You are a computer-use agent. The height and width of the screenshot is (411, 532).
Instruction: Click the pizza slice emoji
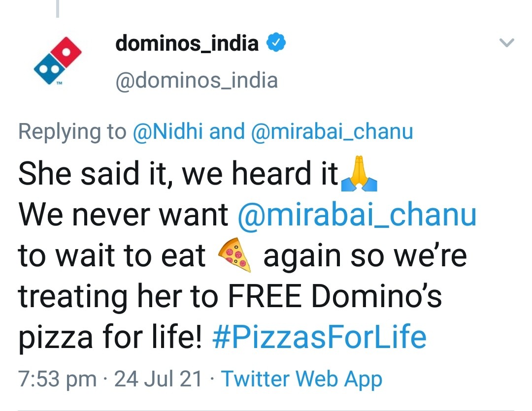point(234,257)
